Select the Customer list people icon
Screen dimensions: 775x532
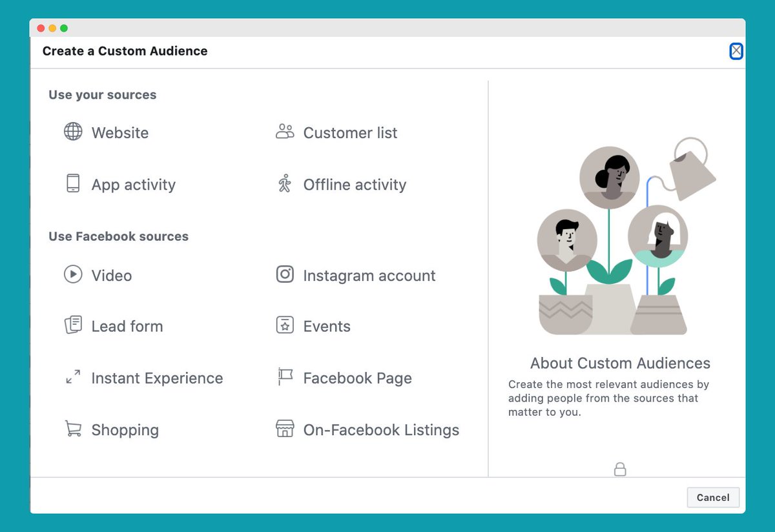pyautogui.click(x=285, y=132)
